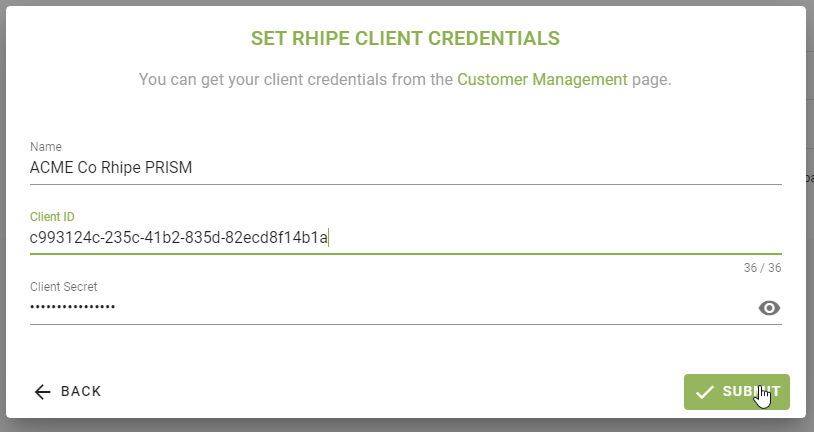This screenshot has width=814, height=432.
Task: Click the Set Rhipe Client Credentials heading
Action: point(405,39)
